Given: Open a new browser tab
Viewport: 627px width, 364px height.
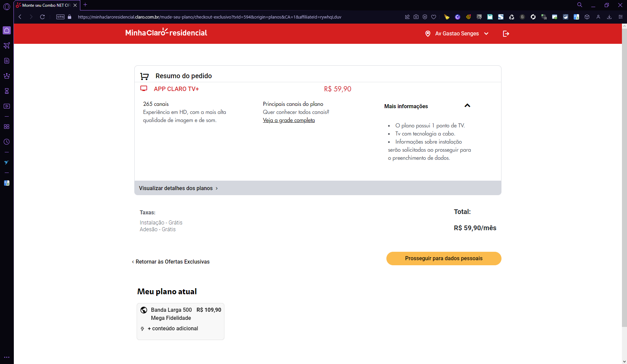Looking at the screenshot, I should click(85, 5).
